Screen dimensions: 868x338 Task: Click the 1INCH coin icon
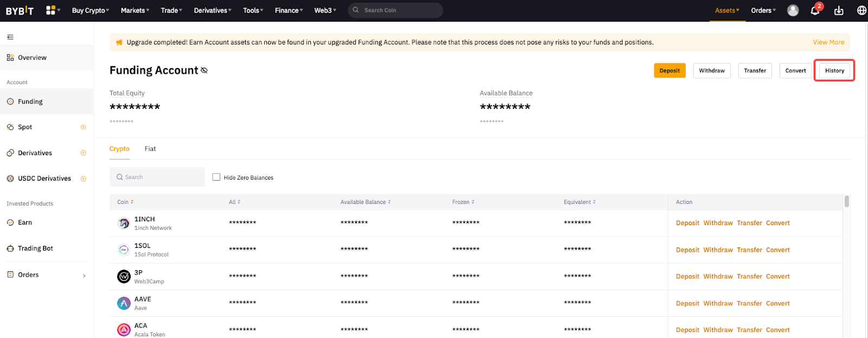tap(124, 223)
